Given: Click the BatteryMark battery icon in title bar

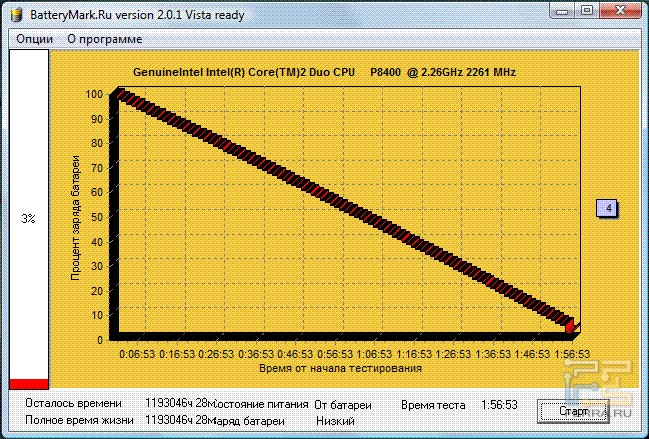Looking at the screenshot, I should click(x=17, y=15).
